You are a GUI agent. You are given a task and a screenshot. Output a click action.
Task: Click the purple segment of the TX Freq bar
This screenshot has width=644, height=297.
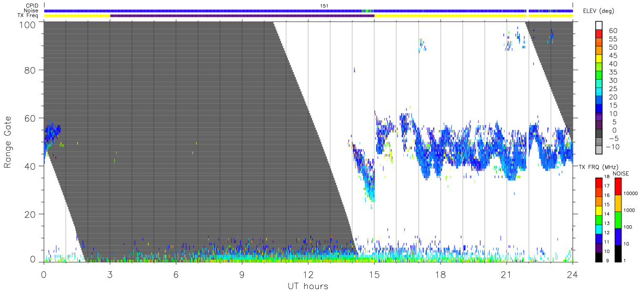[x=242, y=16]
